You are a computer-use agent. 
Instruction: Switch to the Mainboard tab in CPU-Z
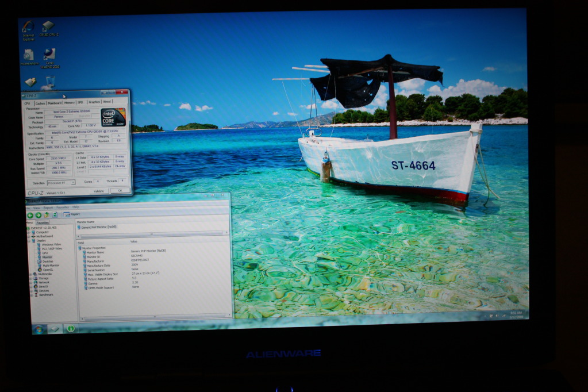[x=55, y=103]
